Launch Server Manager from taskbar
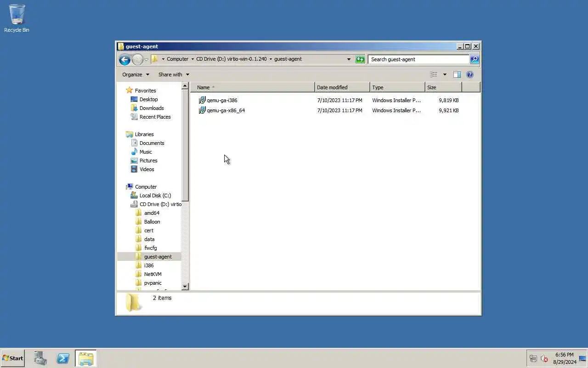Viewport: 588px width, 368px height. [40, 358]
